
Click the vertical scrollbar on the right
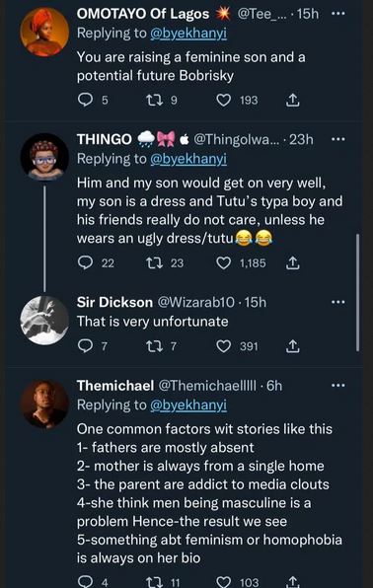tap(357, 292)
